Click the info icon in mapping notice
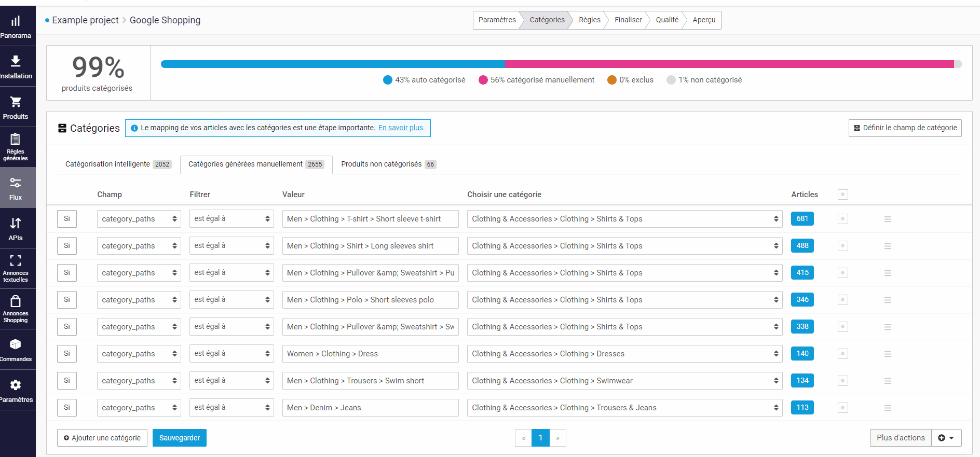 [x=134, y=128]
